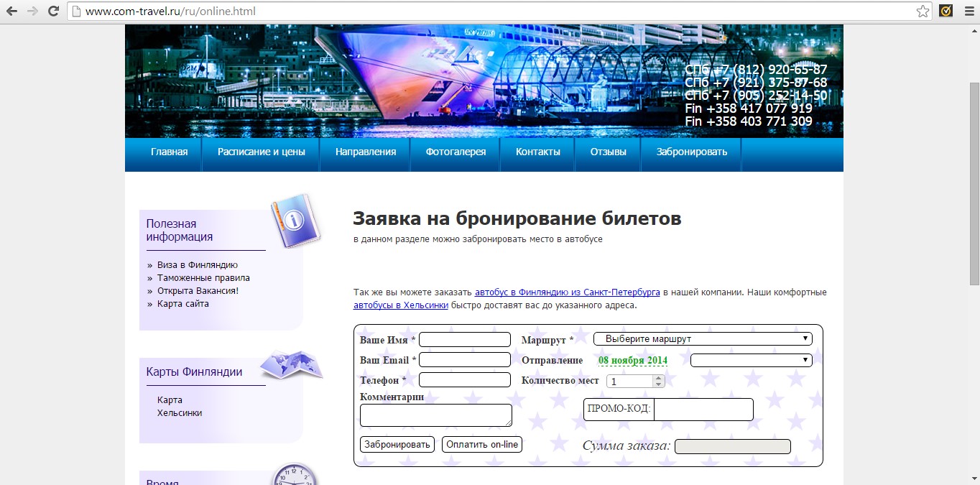The image size is (980, 485).
Task: Open Виза в Финляндию link
Action: click(x=198, y=265)
